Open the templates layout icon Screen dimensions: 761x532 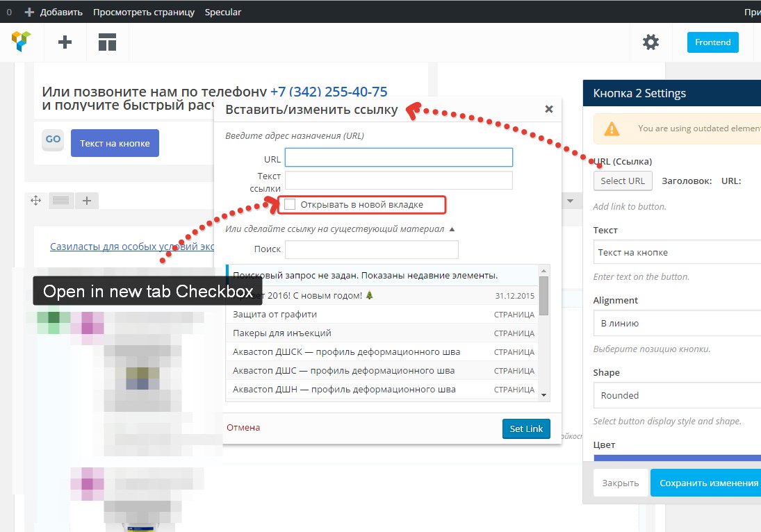pos(107,42)
